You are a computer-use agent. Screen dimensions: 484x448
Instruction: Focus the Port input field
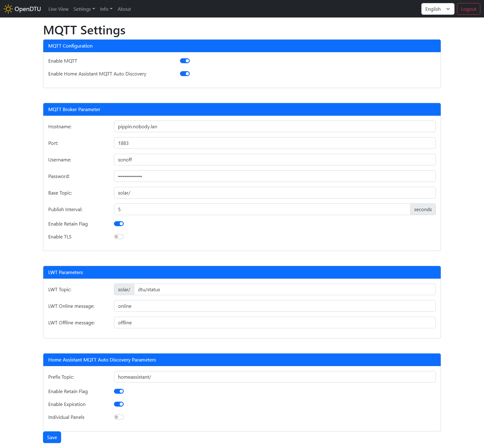275,143
